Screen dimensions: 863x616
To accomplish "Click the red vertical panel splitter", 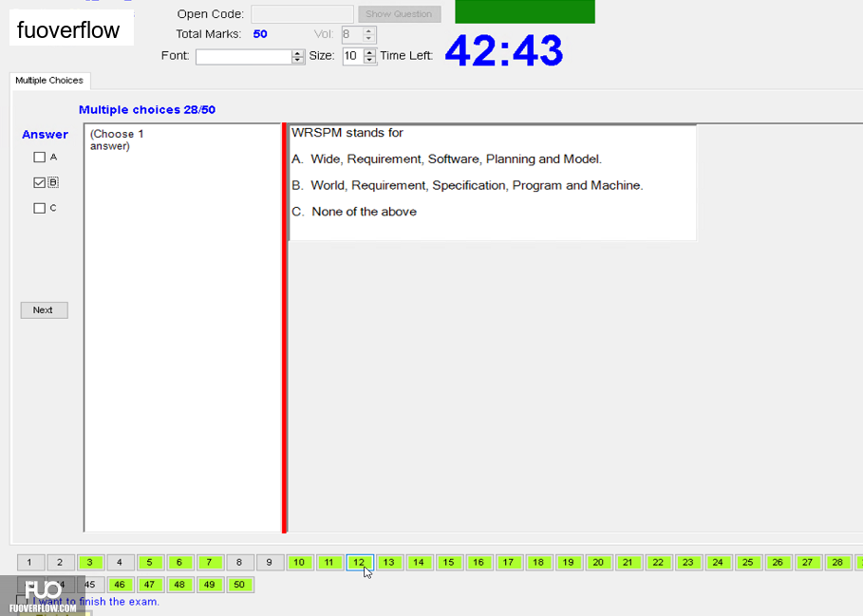I will point(284,327).
